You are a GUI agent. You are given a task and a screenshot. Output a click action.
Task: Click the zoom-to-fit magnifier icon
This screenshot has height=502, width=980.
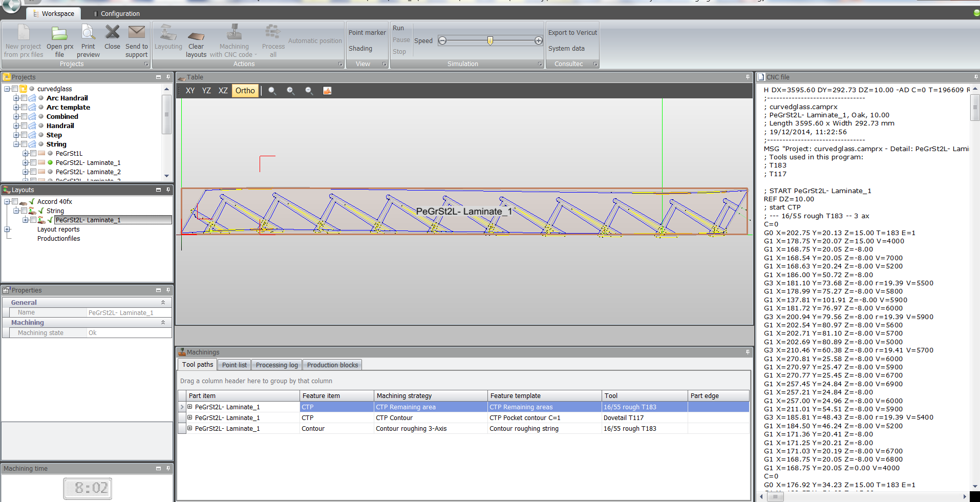click(272, 91)
